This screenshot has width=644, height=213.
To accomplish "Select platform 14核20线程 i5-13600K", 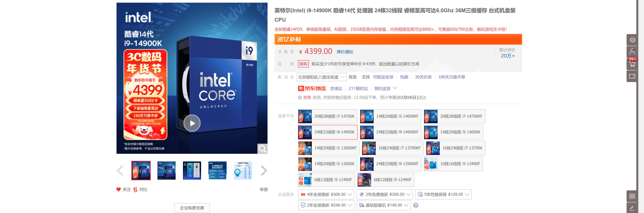I will pos(328,164).
